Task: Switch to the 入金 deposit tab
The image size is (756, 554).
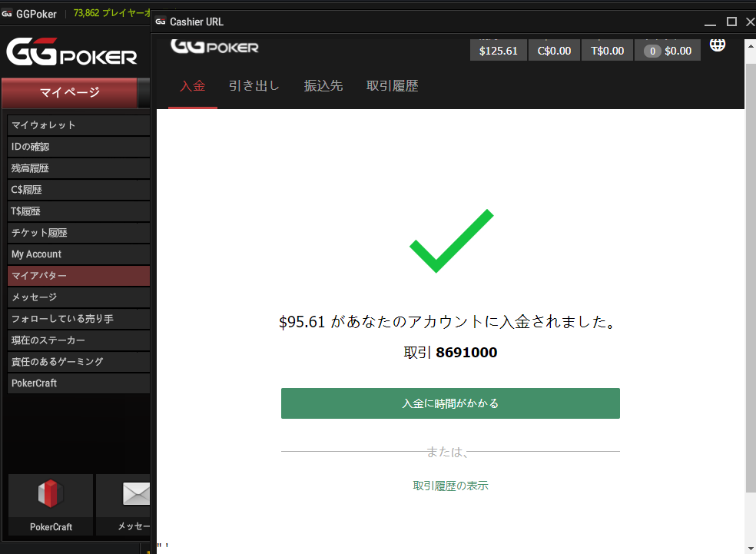Action: pos(192,86)
